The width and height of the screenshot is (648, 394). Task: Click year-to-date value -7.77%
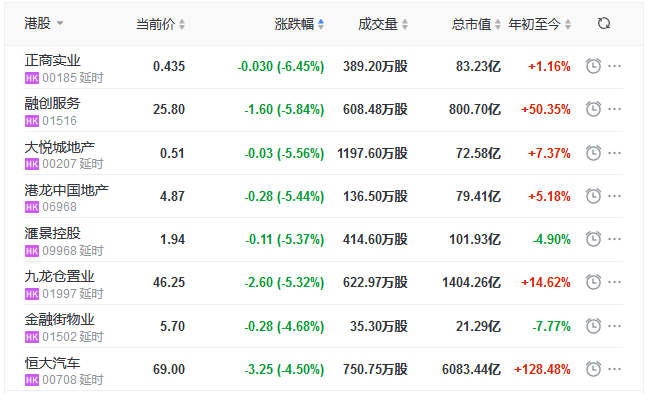(551, 326)
